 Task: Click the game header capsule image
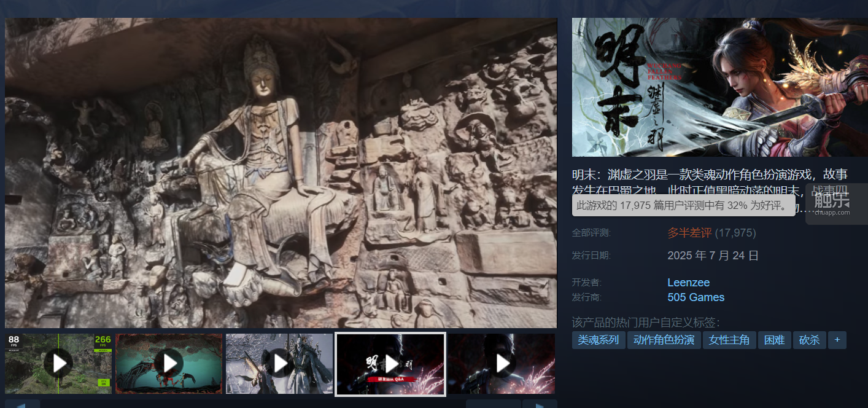click(x=719, y=87)
